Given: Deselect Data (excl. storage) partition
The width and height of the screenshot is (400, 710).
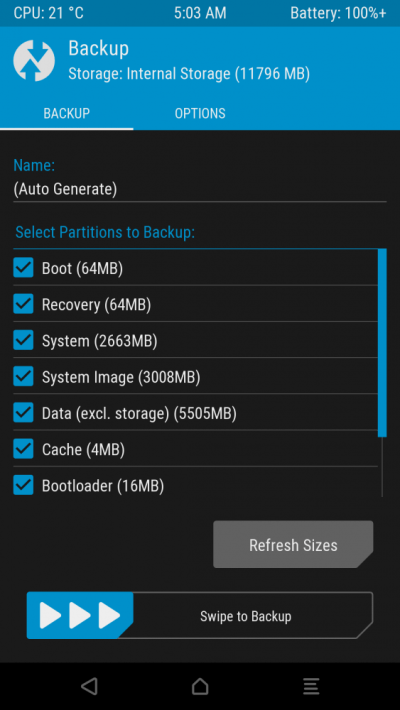Looking at the screenshot, I should [x=23, y=413].
